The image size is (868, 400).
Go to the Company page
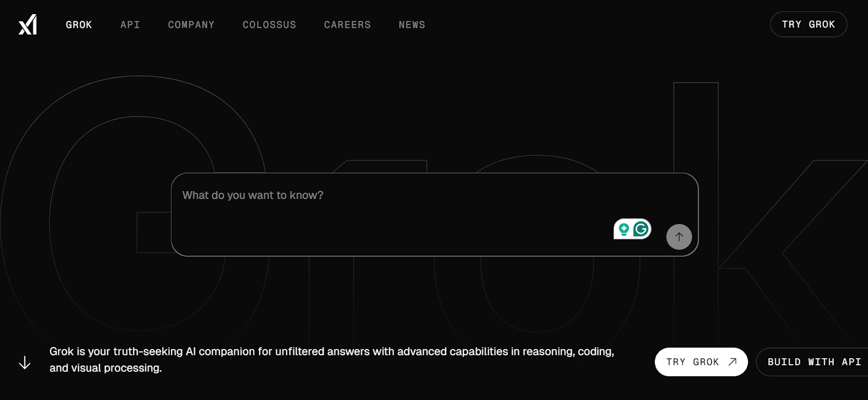point(191,25)
